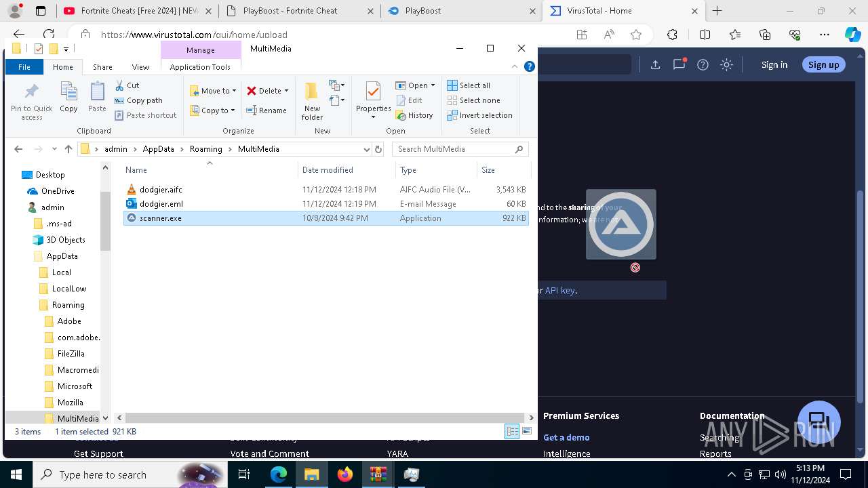868x488 pixels.
Task: Click the horizontal scrollbar in file list
Action: pyautogui.click(x=326, y=418)
